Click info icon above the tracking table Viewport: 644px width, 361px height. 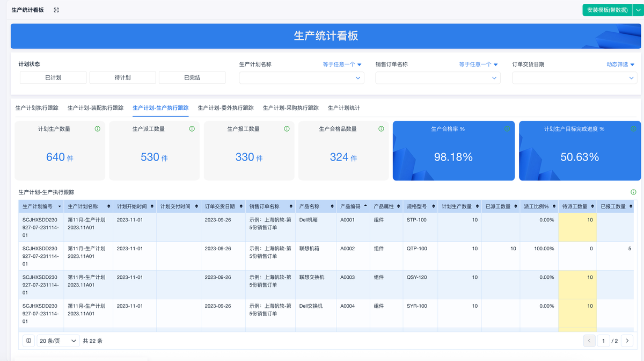click(x=633, y=192)
